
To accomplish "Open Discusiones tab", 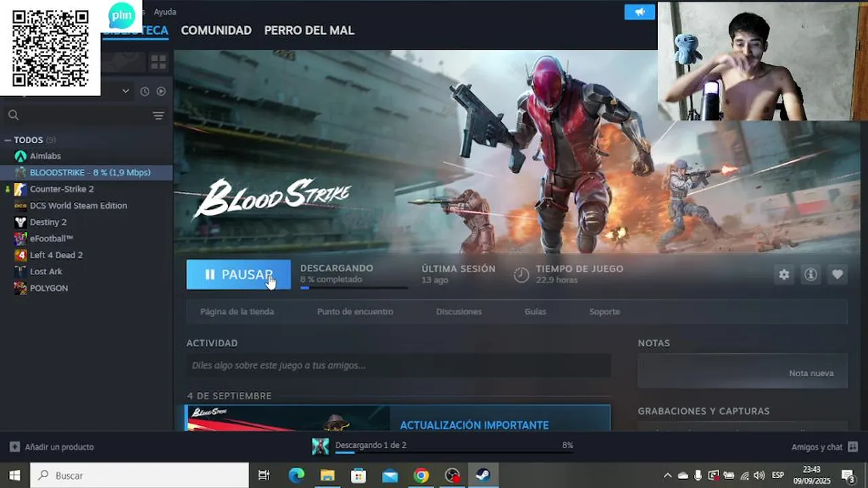I will [459, 312].
